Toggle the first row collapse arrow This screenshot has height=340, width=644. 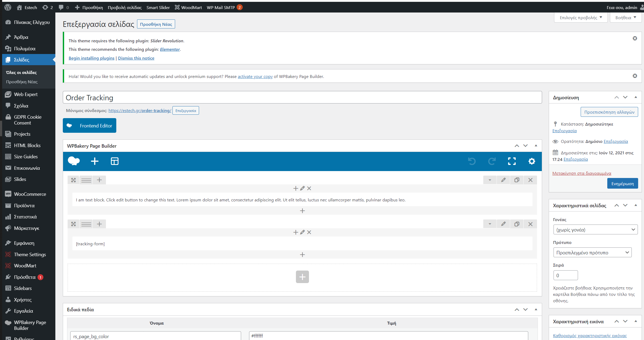(490, 180)
